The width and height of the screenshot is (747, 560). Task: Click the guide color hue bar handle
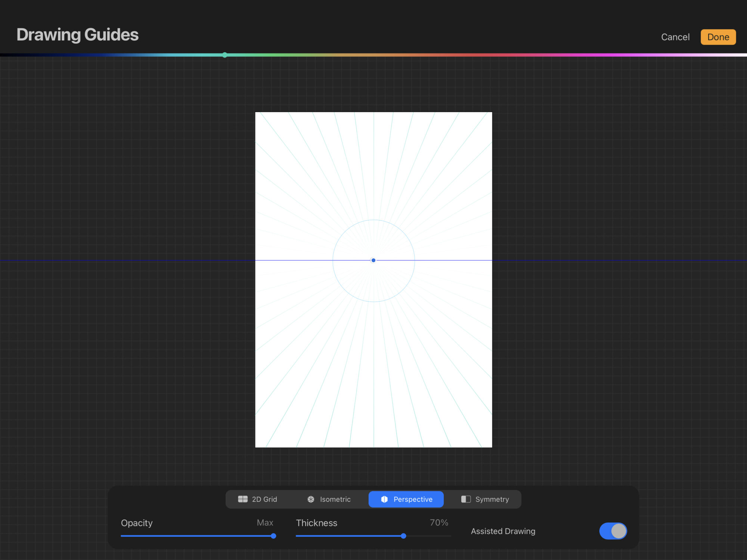point(224,55)
